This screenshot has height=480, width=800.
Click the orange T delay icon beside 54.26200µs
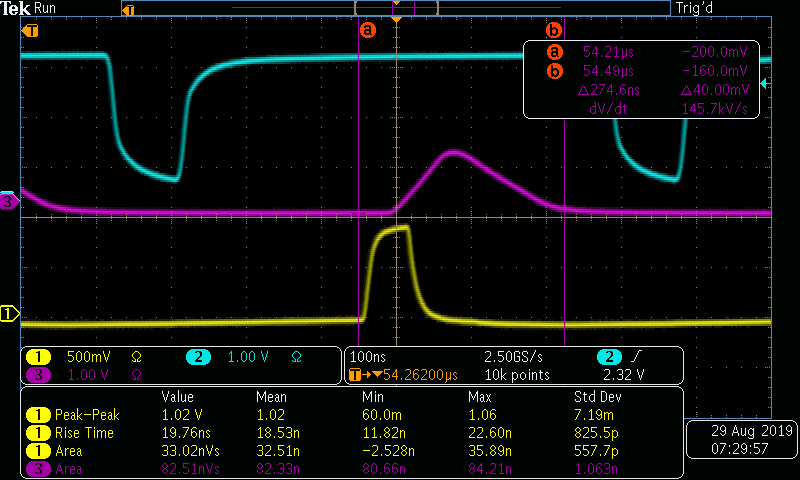coord(355,375)
